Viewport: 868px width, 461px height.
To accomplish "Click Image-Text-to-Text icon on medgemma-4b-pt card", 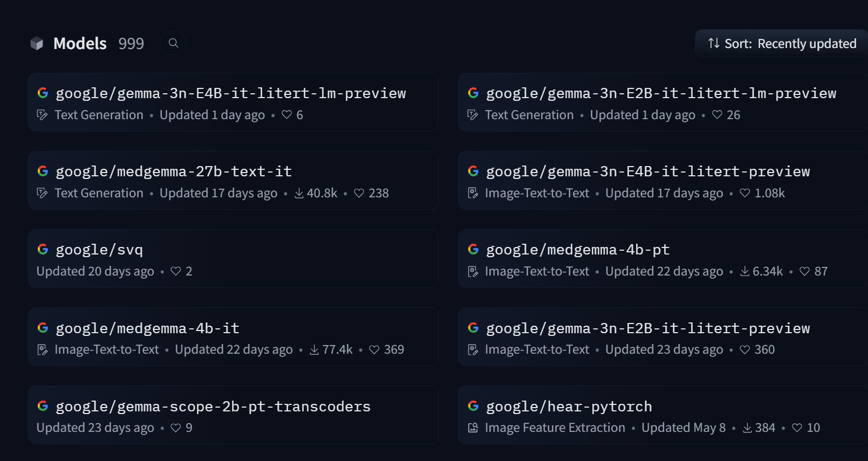I will click(x=473, y=271).
